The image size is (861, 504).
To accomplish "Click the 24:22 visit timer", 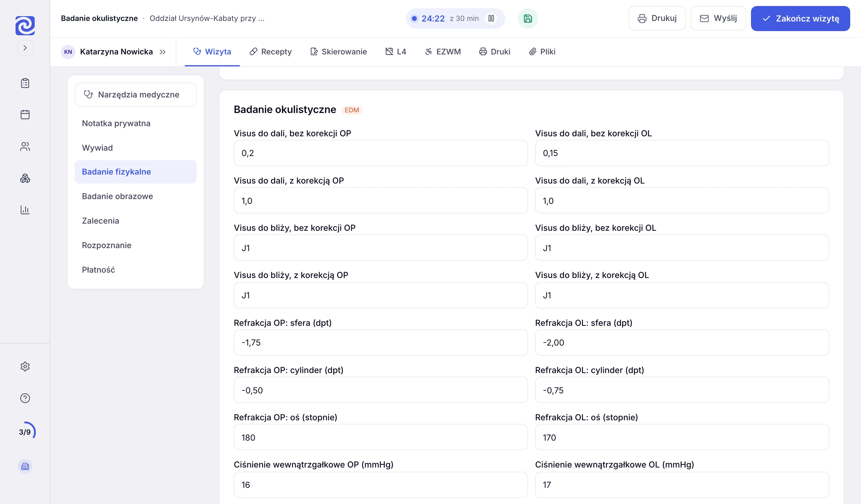I will pyautogui.click(x=433, y=19).
